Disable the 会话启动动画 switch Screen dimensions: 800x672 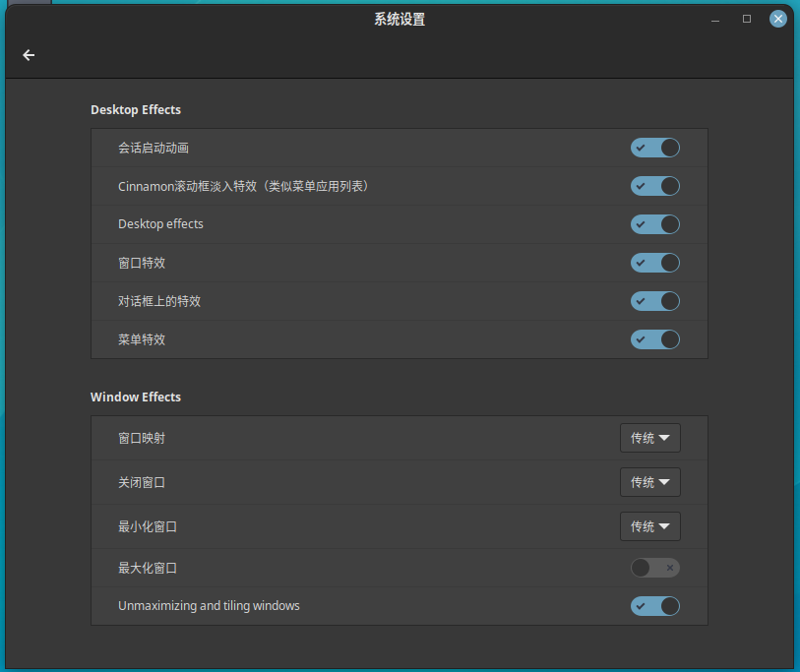pos(655,148)
